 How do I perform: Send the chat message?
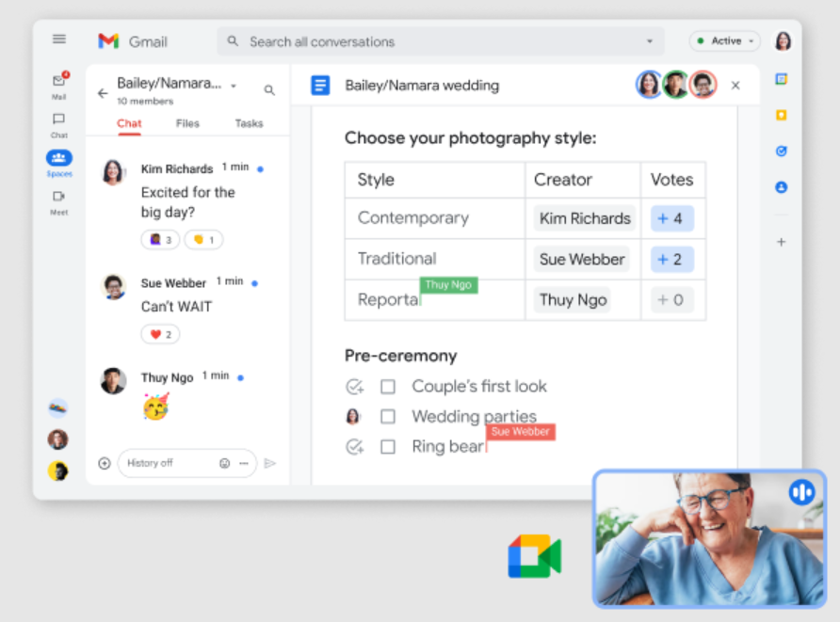point(270,463)
